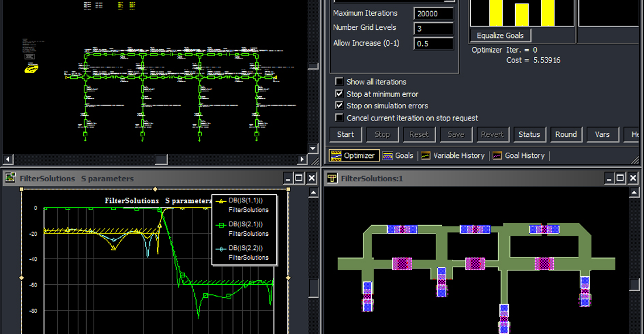This screenshot has width=644, height=334.
Task: Click the Status button
Action: 529,134
